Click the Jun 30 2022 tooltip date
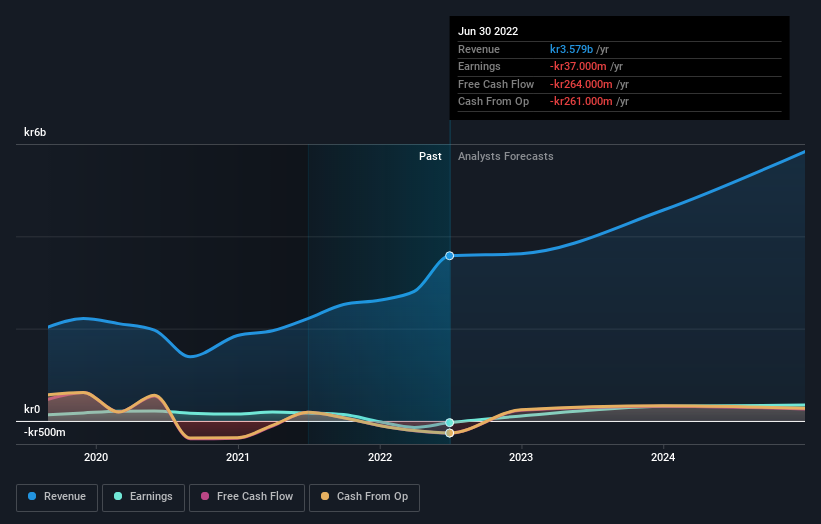 point(488,31)
